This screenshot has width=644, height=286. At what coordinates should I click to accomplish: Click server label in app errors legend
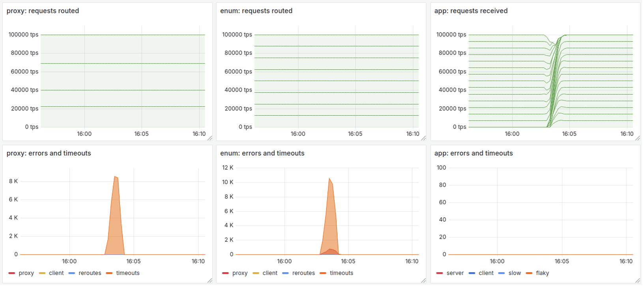455,273
